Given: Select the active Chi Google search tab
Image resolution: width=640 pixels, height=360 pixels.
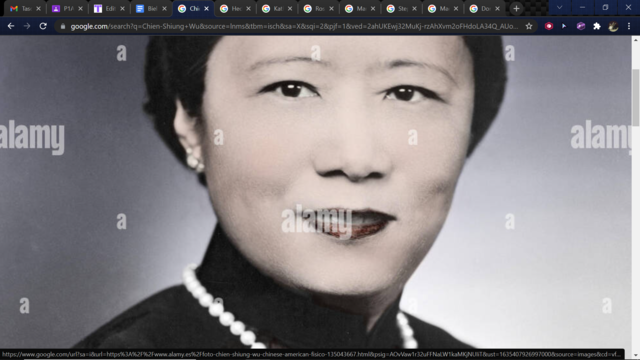Looking at the screenshot, I should click(189, 9).
